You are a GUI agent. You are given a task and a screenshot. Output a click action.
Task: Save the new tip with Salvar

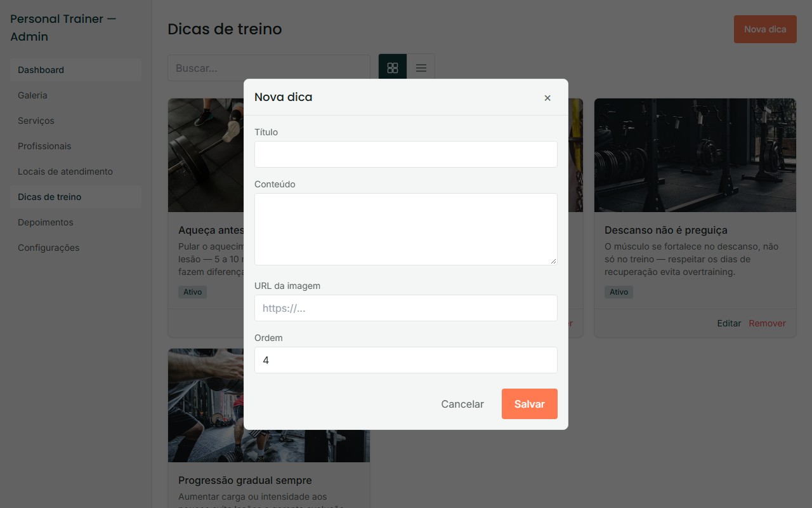[x=530, y=404]
